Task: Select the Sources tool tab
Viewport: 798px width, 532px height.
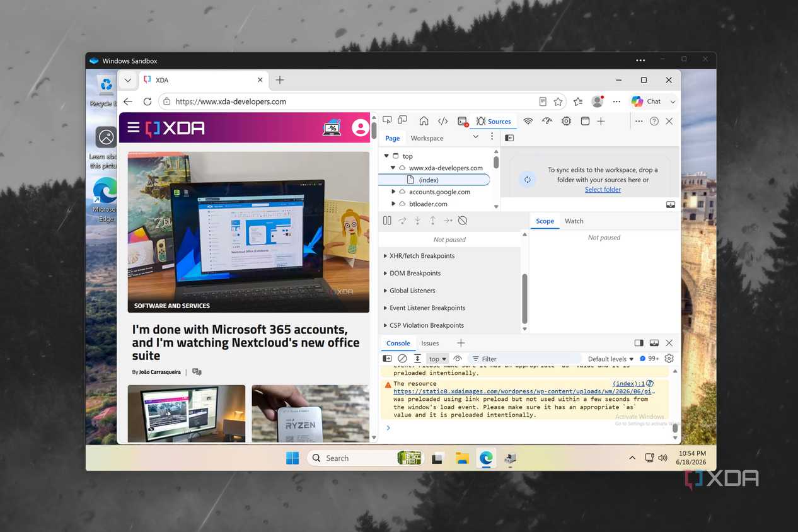Action: point(494,121)
